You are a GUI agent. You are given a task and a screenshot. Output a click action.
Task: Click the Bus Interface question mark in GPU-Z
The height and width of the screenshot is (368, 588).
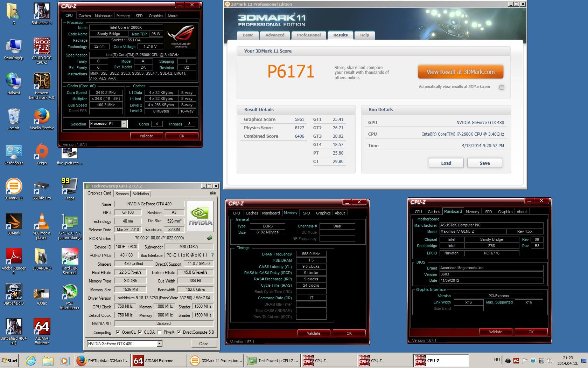(212, 255)
